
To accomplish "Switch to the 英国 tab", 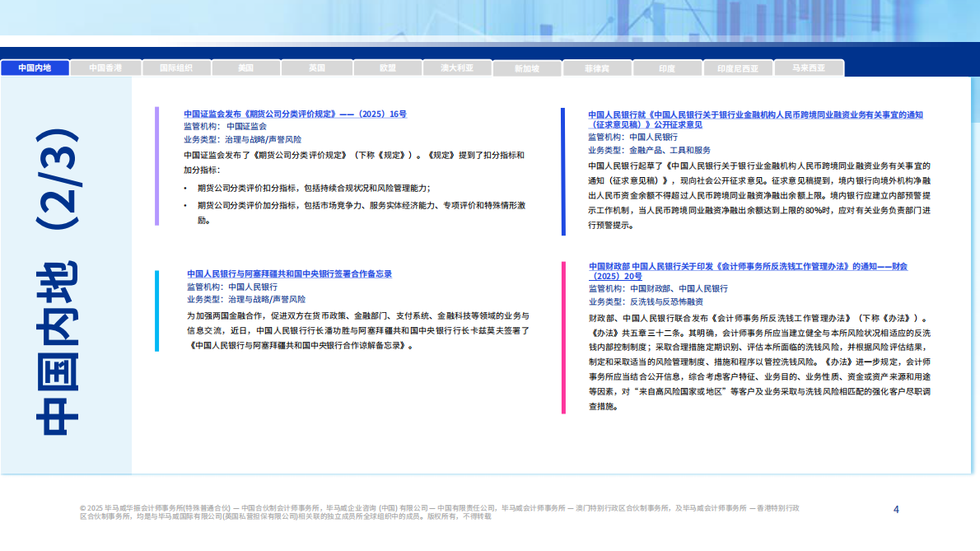I will (316, 68).
